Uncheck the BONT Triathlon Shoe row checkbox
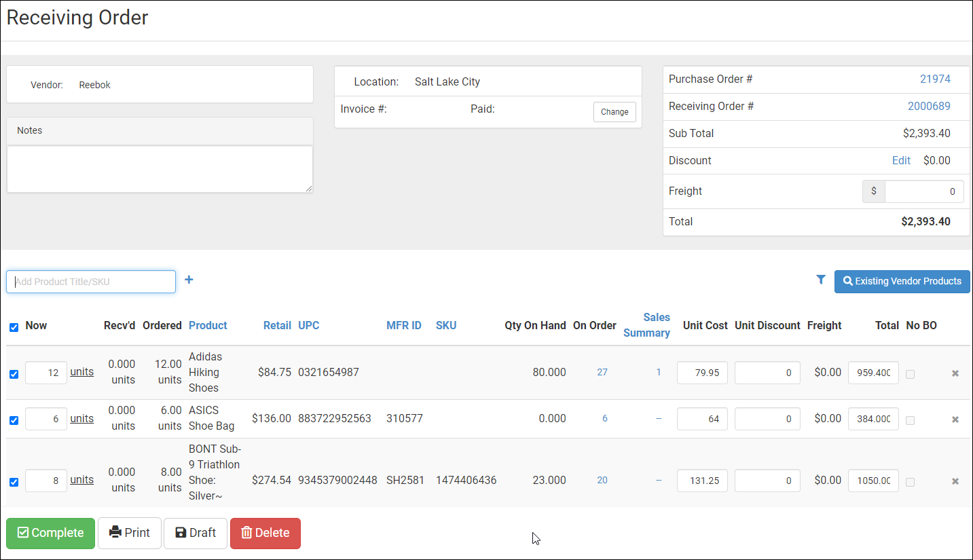Viewport: 973px width, 560px height. click(x=14, y=482)
